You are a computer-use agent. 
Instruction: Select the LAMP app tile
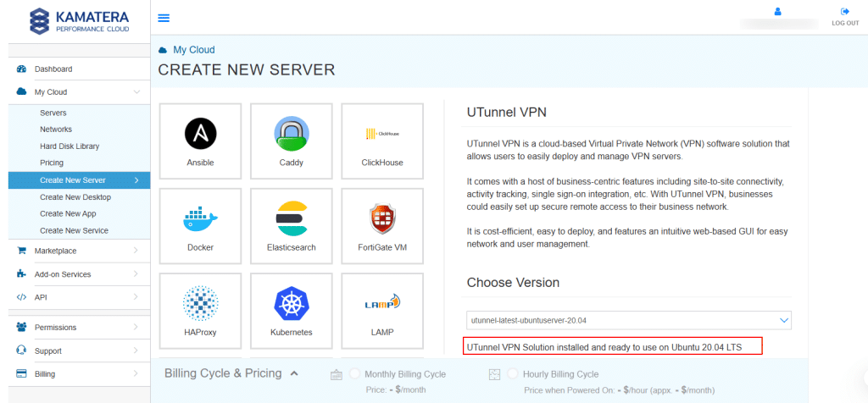[x=382, y=311]
